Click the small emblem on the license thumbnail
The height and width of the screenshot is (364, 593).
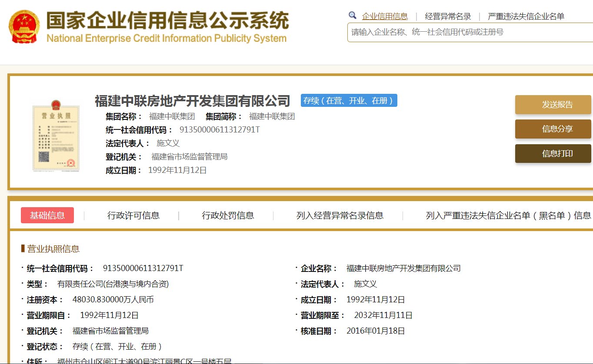(x=56, y=104)
